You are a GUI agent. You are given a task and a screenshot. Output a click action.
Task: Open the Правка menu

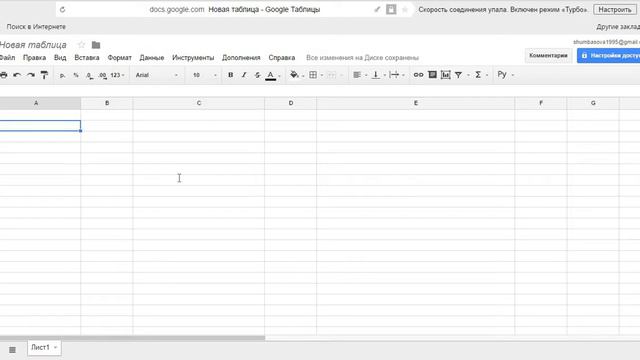34,58
